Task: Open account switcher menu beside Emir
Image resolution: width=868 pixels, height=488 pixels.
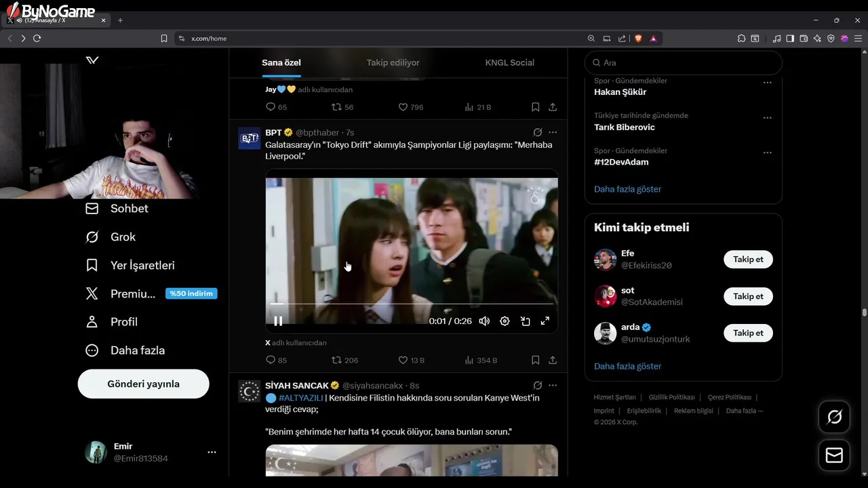Action: tap(212, 452)
